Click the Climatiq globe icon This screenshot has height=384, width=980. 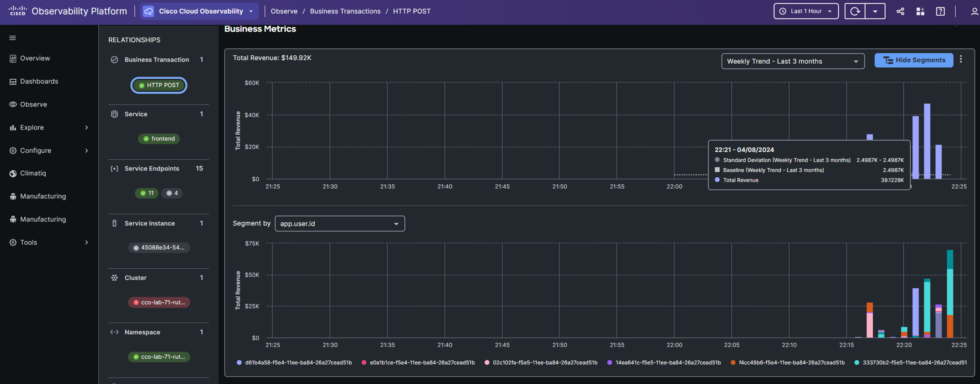(x=13, y=173)
